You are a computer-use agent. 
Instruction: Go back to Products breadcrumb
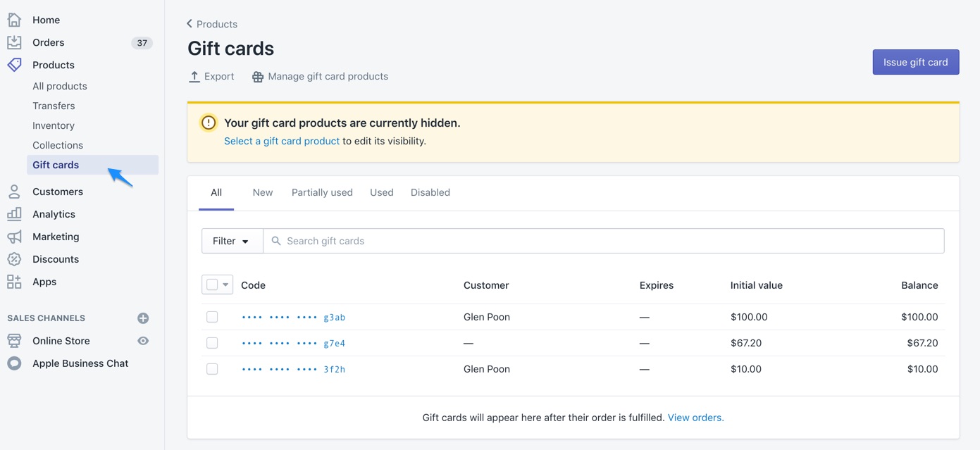[x=212, y=24]
